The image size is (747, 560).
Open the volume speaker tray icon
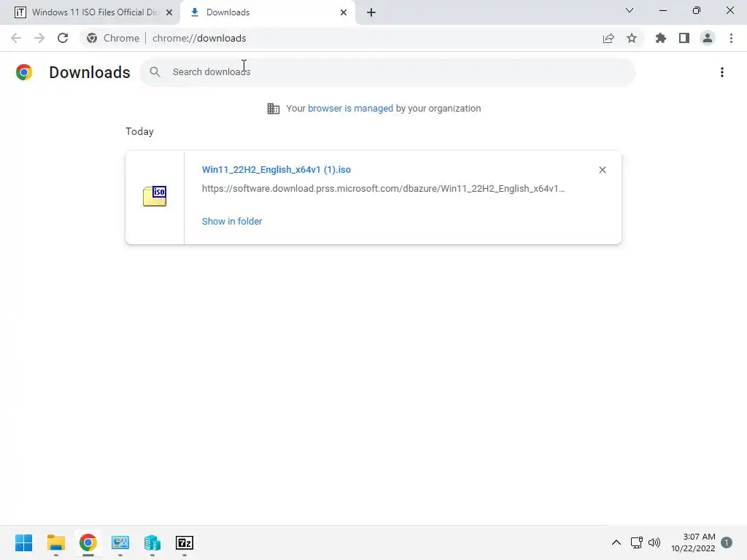point(654,542)
